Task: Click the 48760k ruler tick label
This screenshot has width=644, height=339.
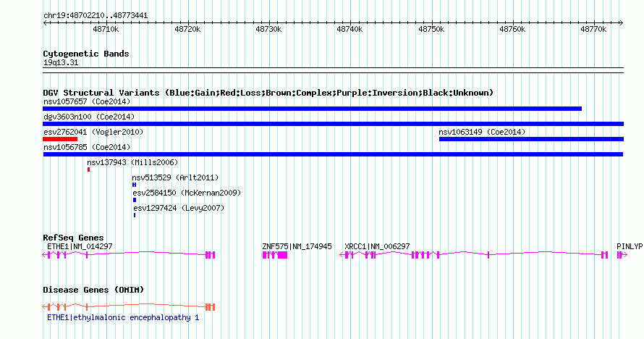Action: click(512, 29)
